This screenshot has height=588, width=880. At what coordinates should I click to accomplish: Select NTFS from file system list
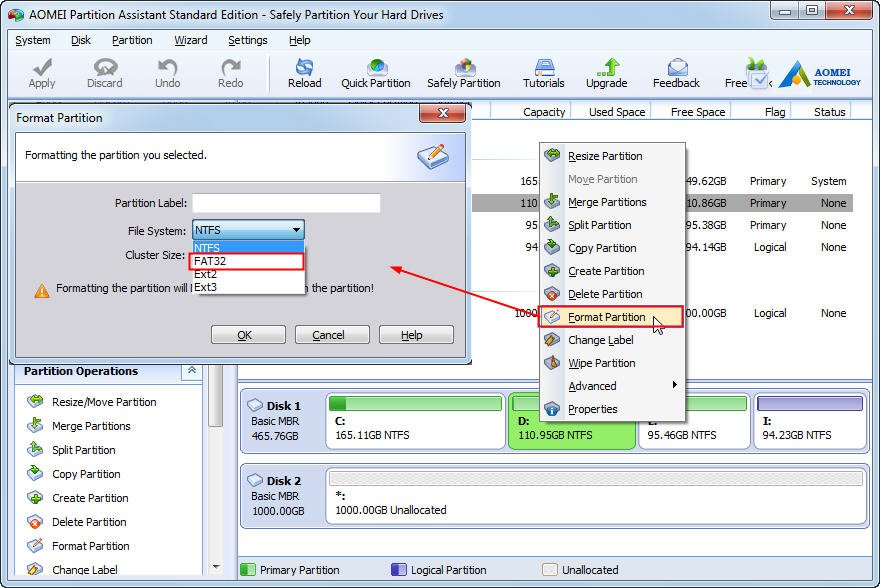point(248,247)
